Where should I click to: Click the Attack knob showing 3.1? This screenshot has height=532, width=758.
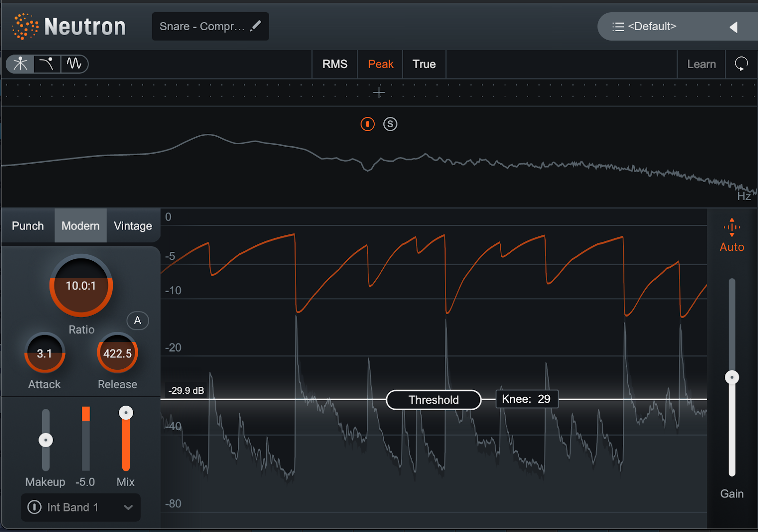point(45,354)
